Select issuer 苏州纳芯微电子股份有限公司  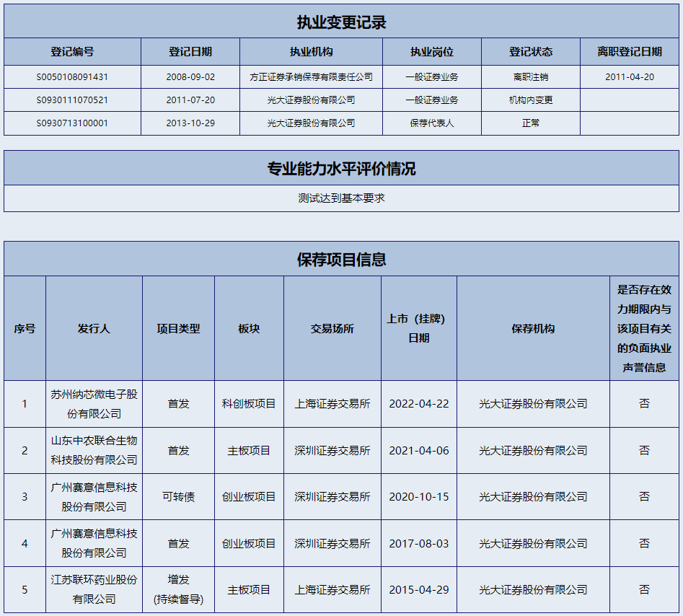(94, 404)
